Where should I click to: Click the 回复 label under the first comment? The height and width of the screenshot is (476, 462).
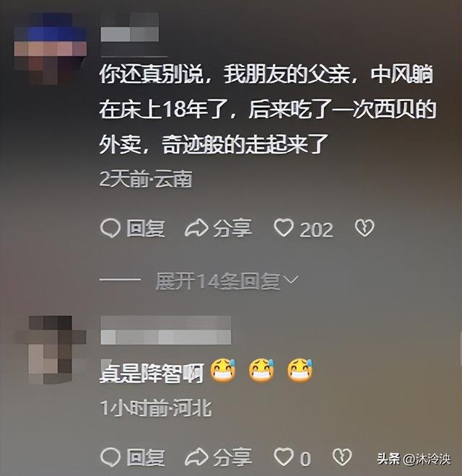(146, 229)
